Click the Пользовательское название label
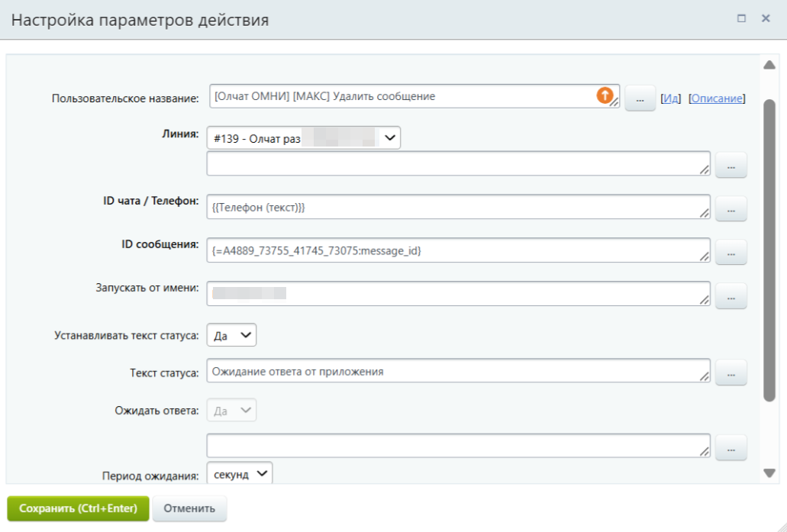787x532 pixels. pos(125,98)
